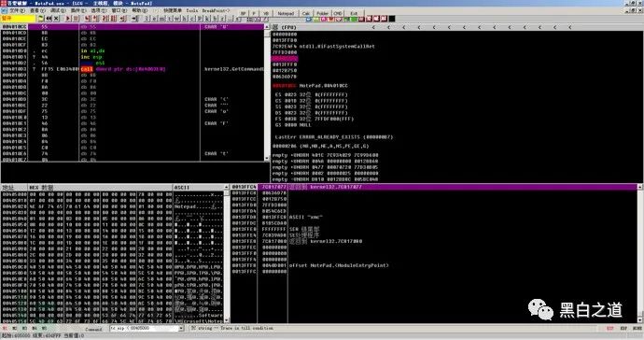Select the stack row with ASCII "xmc"
The height and width of the screenshot is (340, 644).
[x=434, y=217]
